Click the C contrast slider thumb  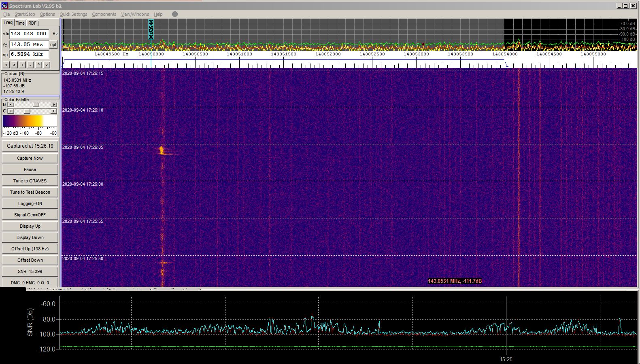[x=27, y=111]
